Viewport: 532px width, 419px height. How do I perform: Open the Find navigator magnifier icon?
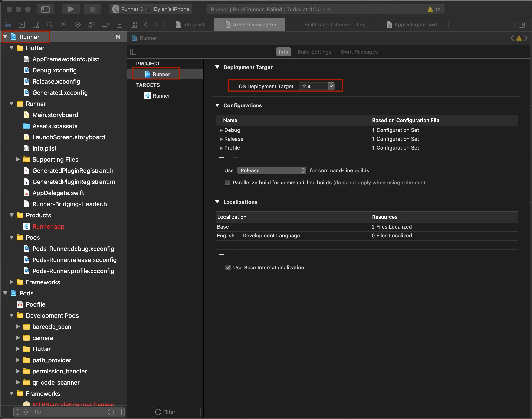pos(49,25)
